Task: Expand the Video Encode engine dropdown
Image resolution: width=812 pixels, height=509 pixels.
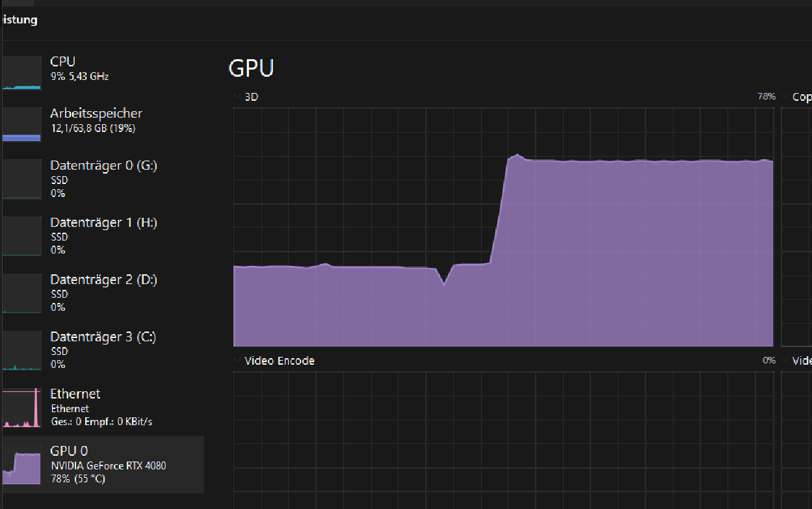Action: coord(237,361)
